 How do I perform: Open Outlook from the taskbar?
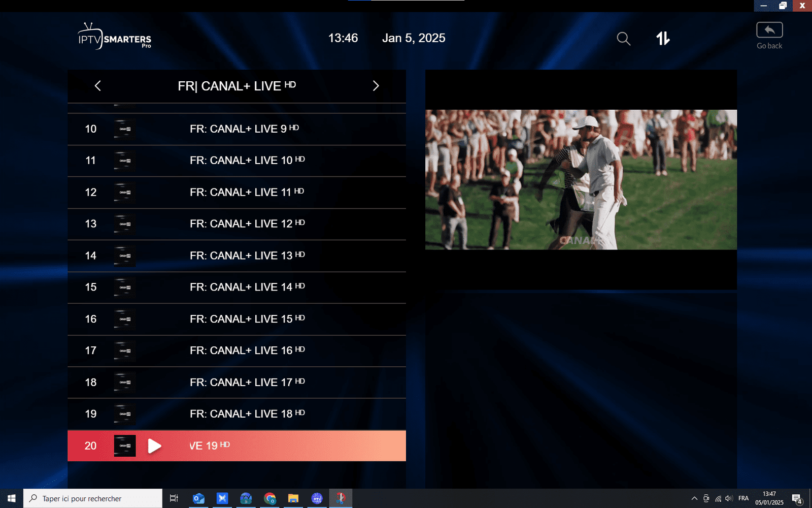tap(198, 498)
